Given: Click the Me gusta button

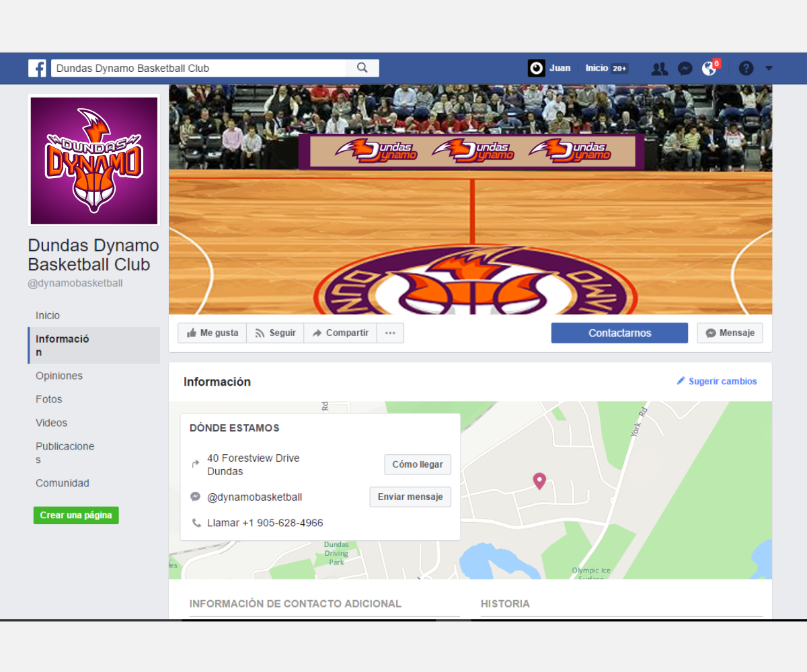Looking at the screenshot, I should (x=212, y=333).
